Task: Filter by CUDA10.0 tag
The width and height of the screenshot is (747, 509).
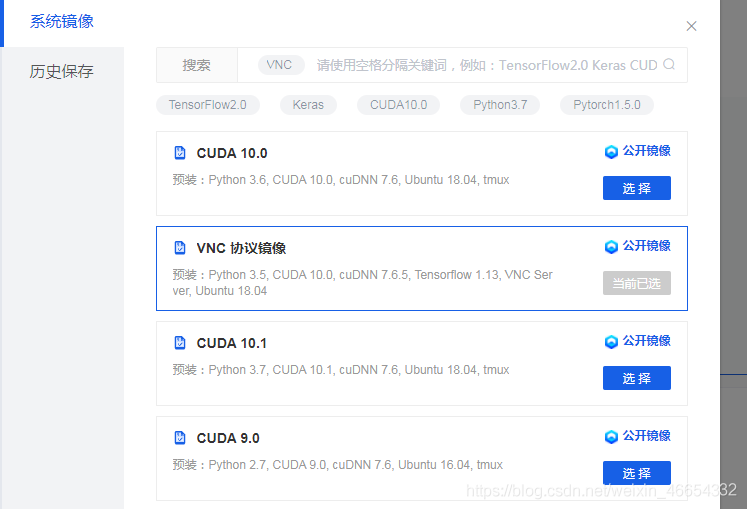Action: 399,105
